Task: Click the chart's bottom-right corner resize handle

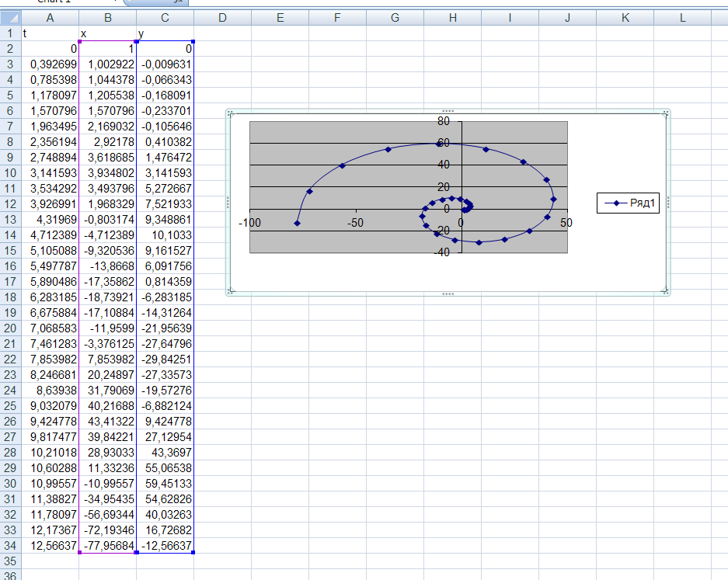Action: [665, 290]
